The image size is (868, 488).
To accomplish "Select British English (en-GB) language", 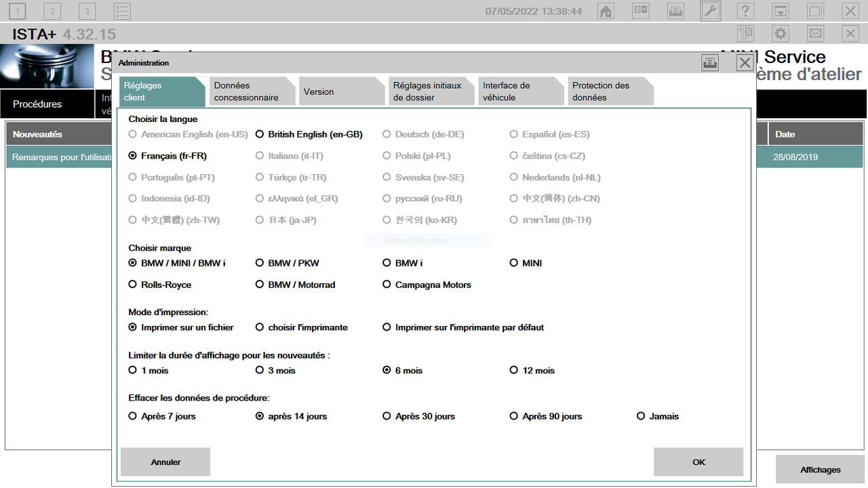I will pos(309,134).
